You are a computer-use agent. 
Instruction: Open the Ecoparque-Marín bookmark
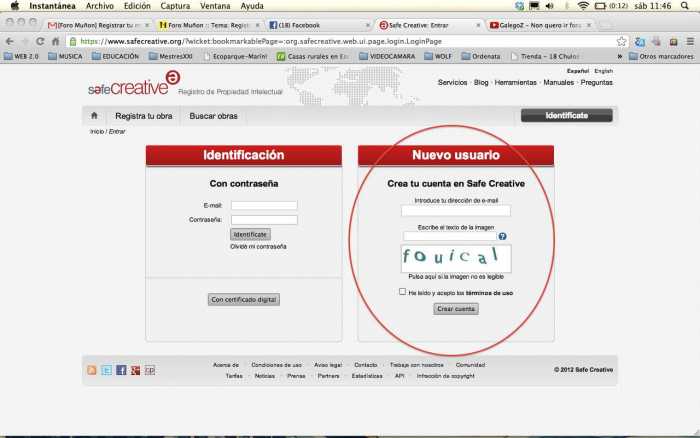tap(235, 57)
